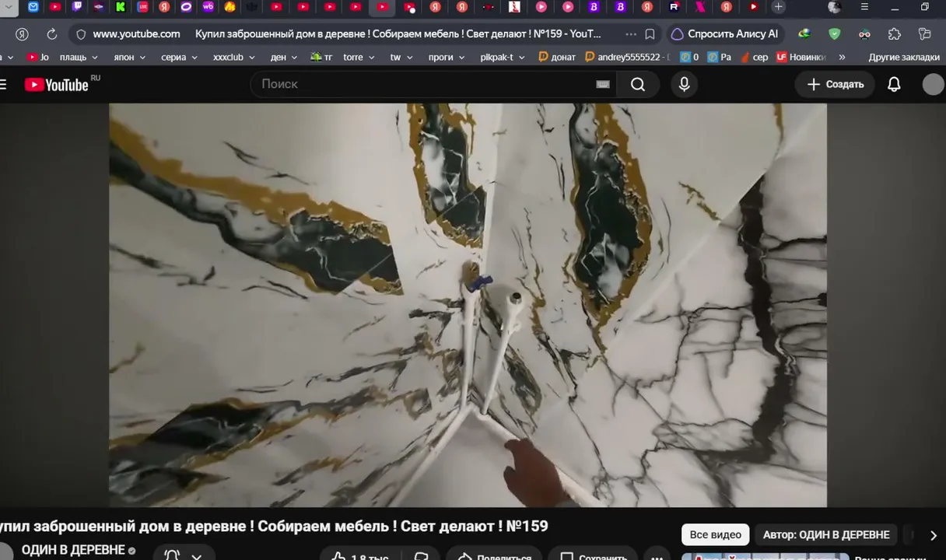The height and width of the screenshot is (560, 946).
Task: Open the Wildberries 'wb' tab
Action: [208, 7]
